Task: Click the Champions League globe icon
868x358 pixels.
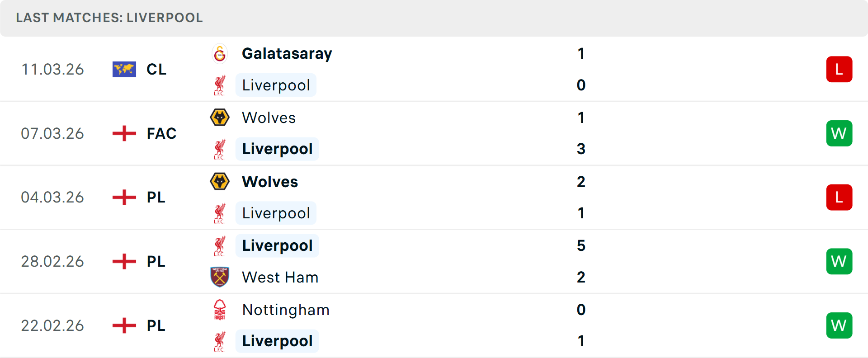Action: (x=124, y=69)
